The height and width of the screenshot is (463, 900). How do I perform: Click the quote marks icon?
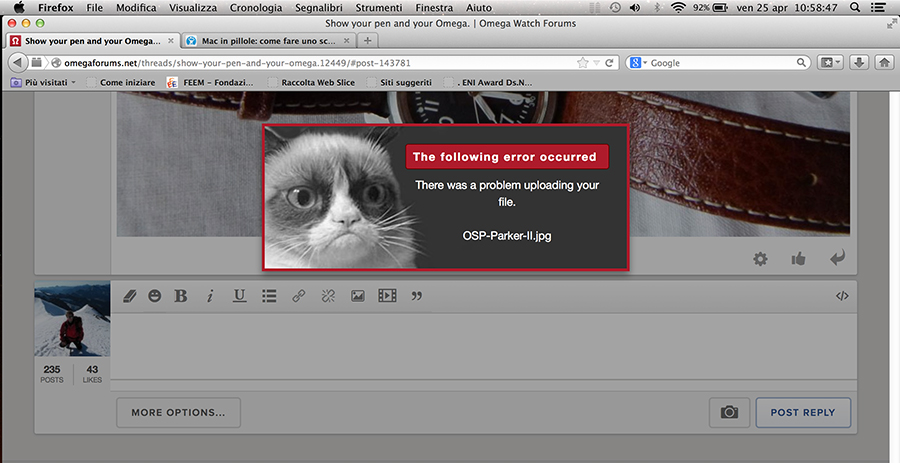click(417, 296)
